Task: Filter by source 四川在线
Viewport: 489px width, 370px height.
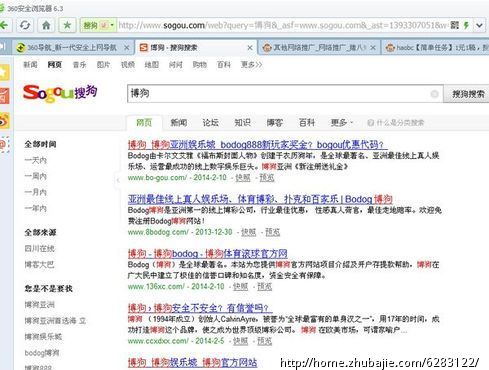Action: tap(40, 248)
